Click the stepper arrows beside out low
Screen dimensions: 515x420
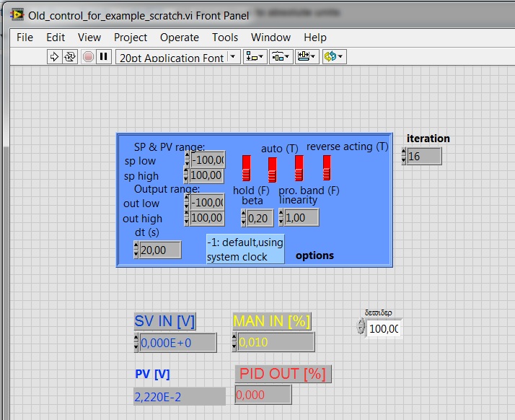pos(187,202)
